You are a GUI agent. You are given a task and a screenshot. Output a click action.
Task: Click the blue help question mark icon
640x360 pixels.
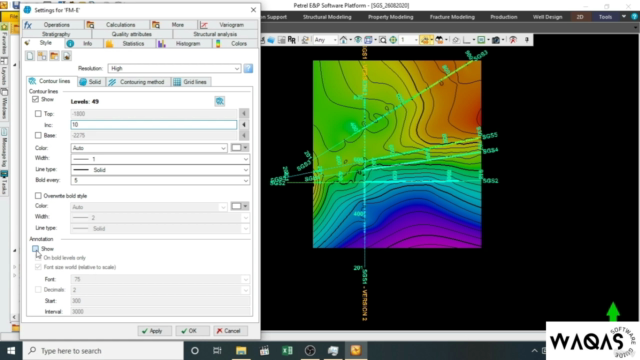tap(248, 68)
